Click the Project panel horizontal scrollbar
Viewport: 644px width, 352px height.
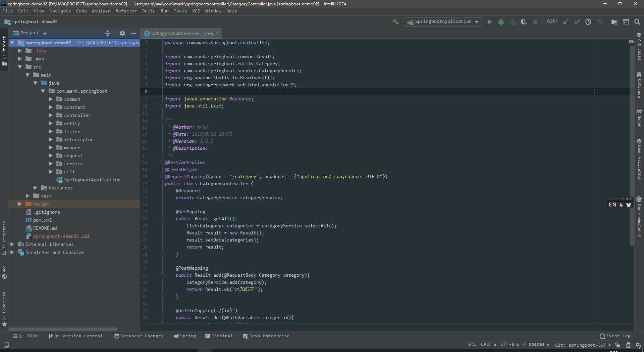click(63, 329)
